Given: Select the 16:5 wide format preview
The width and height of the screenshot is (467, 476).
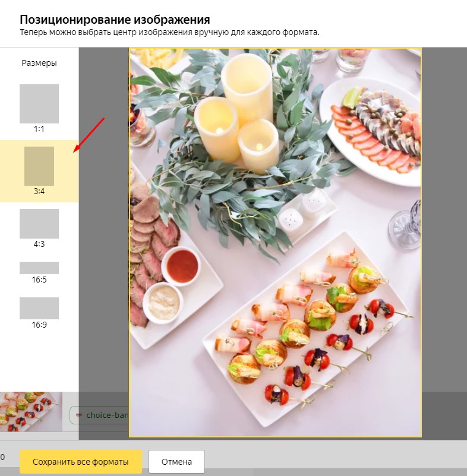Looking at the screenshot, I should (x=39, y=268).
